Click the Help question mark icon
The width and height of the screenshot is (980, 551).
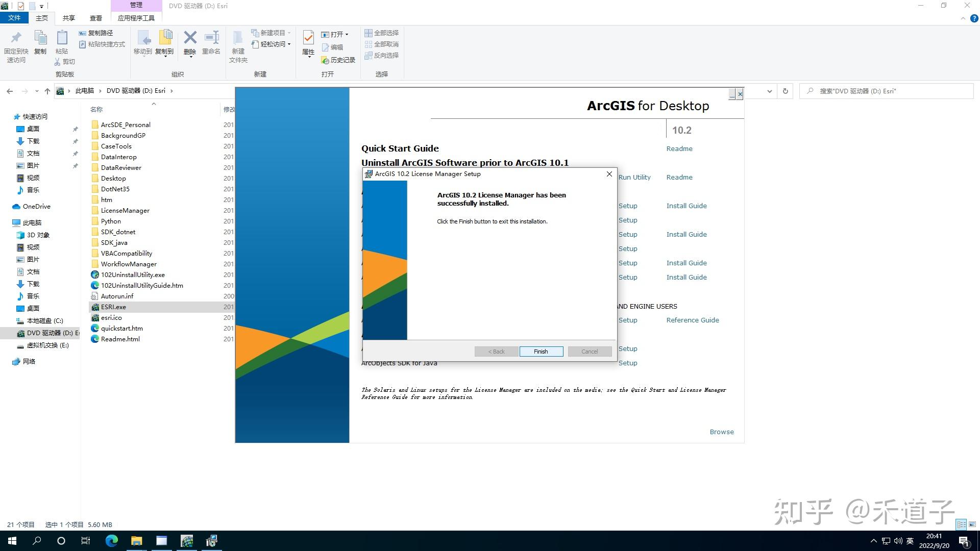pyautogui.click(x=974, y=18)
